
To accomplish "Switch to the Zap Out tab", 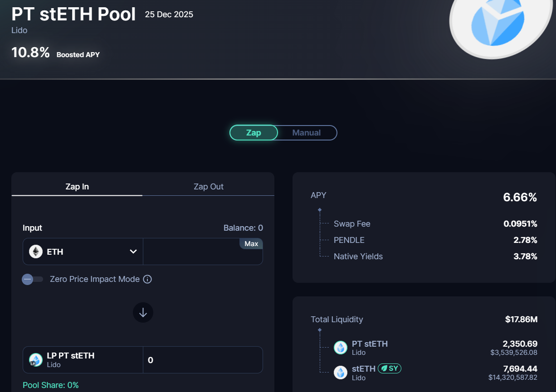I will (208, 187).
